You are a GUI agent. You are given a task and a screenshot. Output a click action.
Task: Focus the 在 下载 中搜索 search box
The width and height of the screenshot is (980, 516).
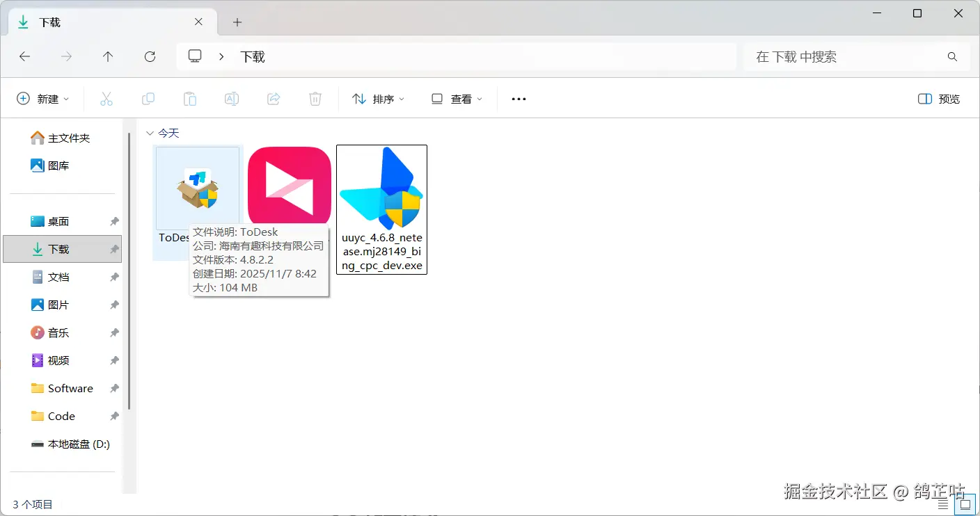pyautogui.click(x=857, y=57)
